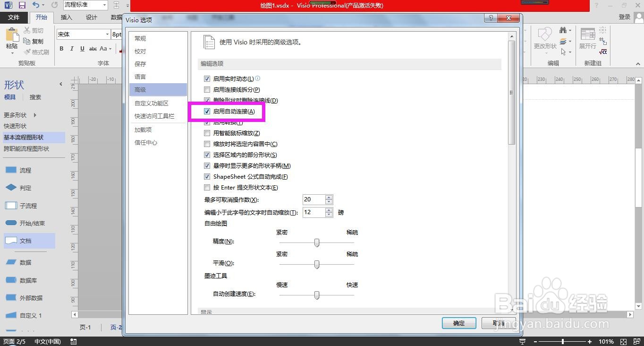
Task: Switch to 搜索 in Shapes panel
Action: (35, 97)
